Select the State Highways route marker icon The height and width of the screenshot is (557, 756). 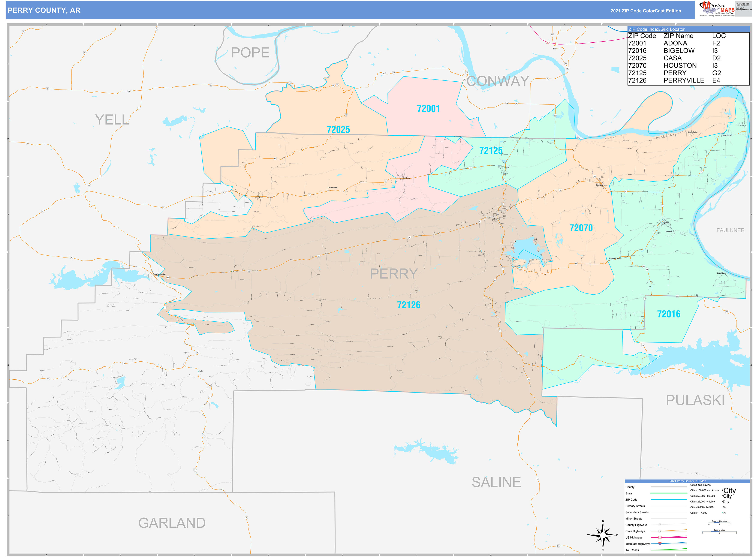[660, 531]
